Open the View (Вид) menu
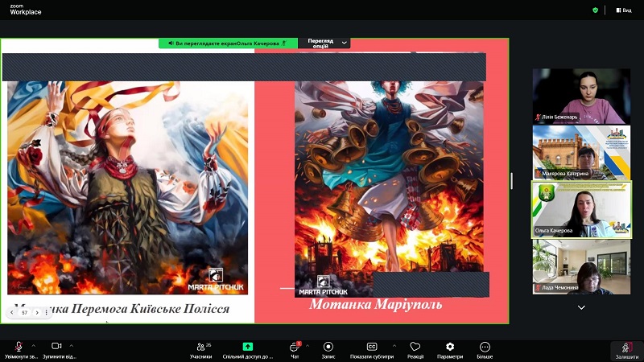 click(624, 10)
